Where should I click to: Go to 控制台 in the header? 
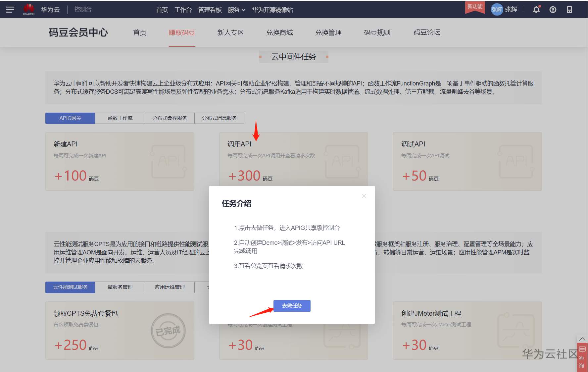pos(83,10)
